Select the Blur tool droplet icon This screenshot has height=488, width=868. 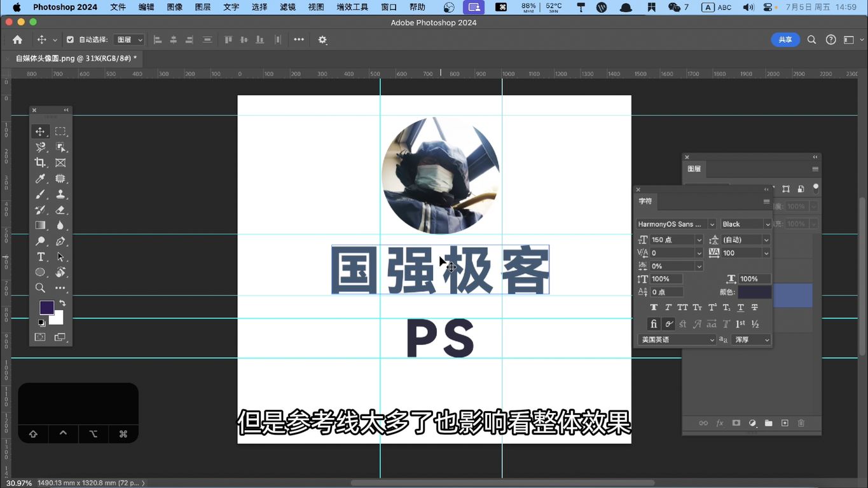point(60,226)
